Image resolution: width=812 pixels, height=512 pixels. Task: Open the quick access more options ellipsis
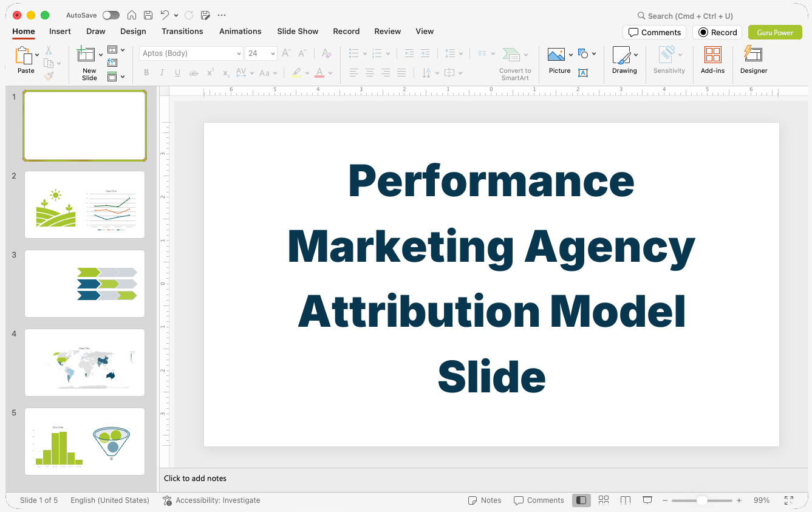click(x=222, y=15)
